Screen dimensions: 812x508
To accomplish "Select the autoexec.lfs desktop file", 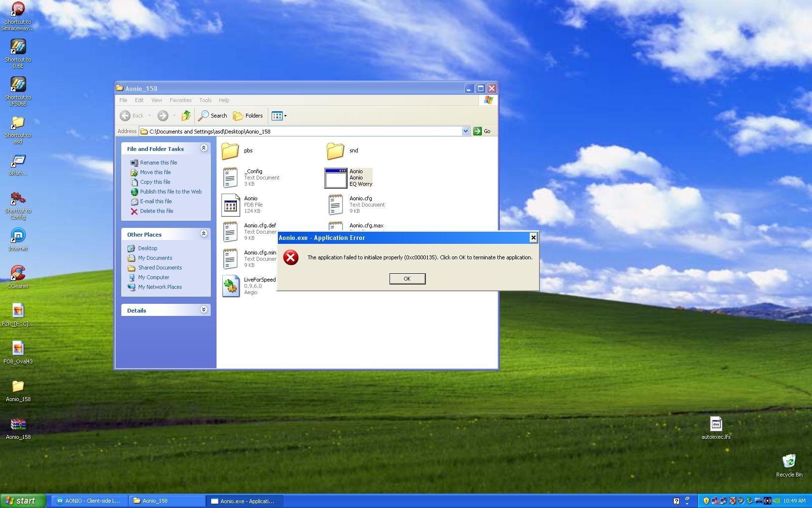I will click(x=716, y=428).
